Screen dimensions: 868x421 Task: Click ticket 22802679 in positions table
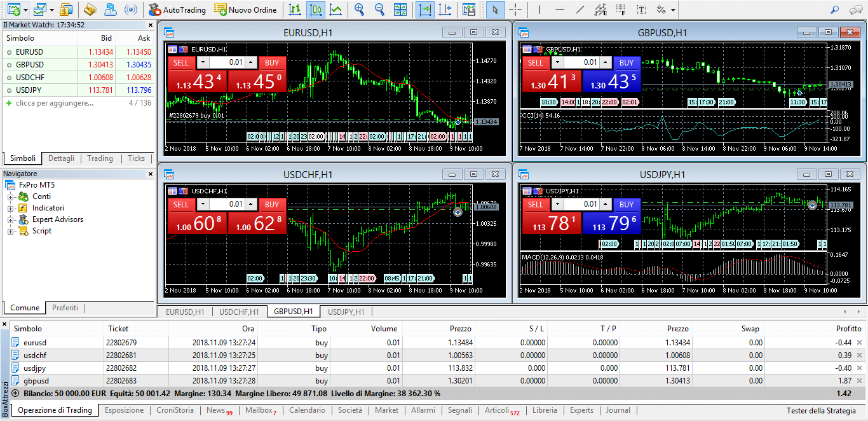click(x=121, y=343)
